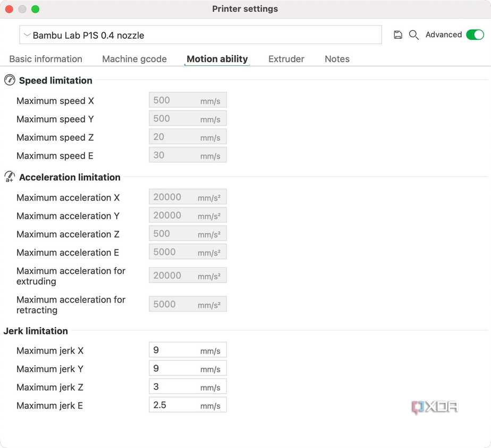Click the Maximum speed Y field

[x=188, y=118]
